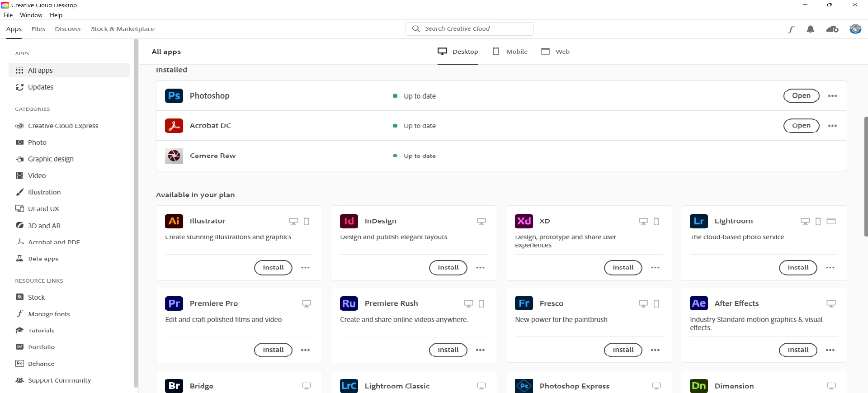
Task: Click the Camera Raw app icon
Action: [174, 156]
